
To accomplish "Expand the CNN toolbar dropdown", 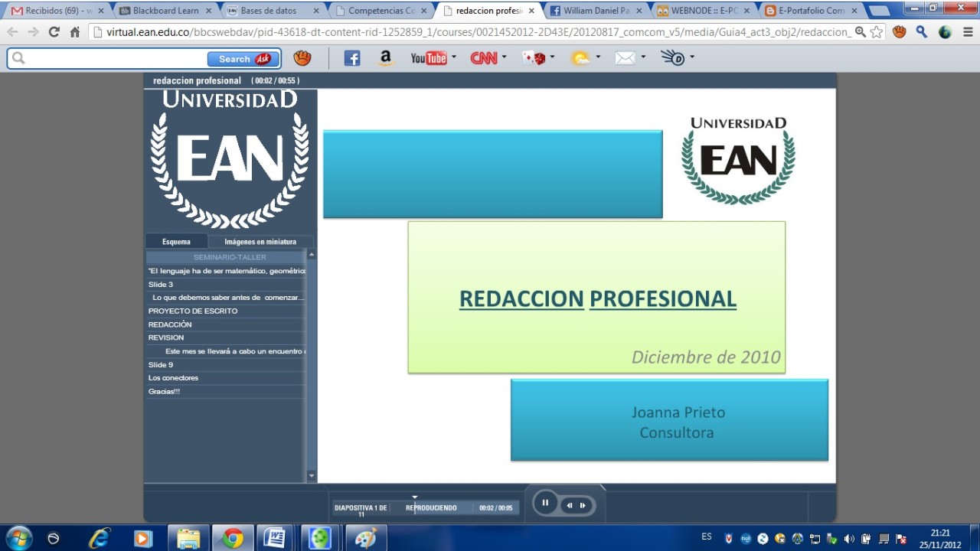I will point(504,57).
